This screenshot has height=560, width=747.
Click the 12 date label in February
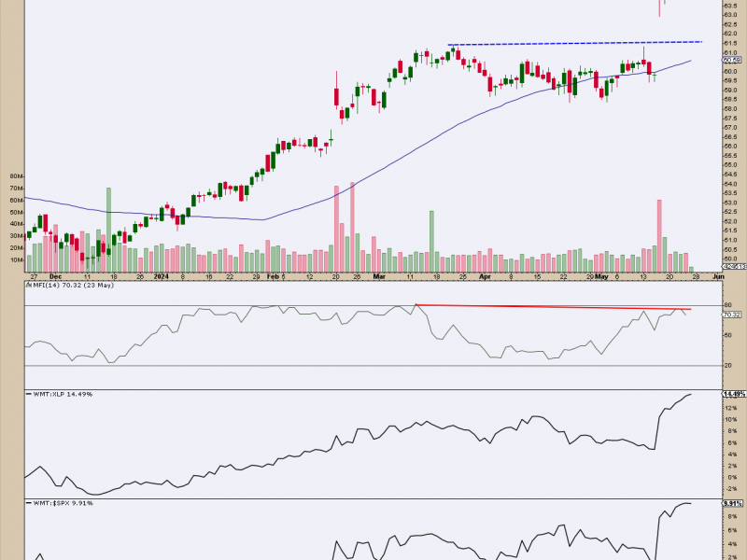coord(310,276)
